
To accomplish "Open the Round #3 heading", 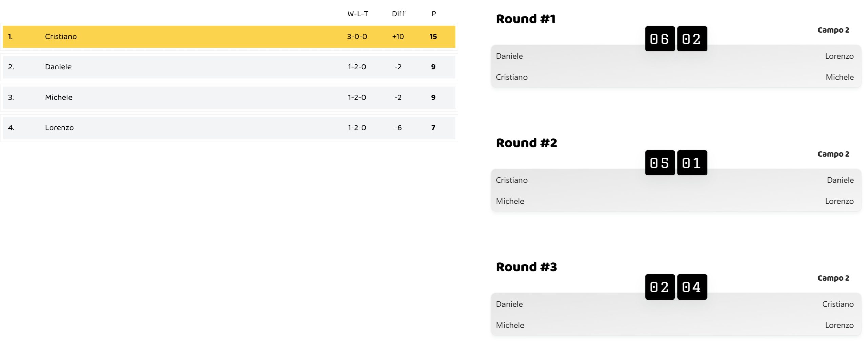I will click(x=526, y=267).
